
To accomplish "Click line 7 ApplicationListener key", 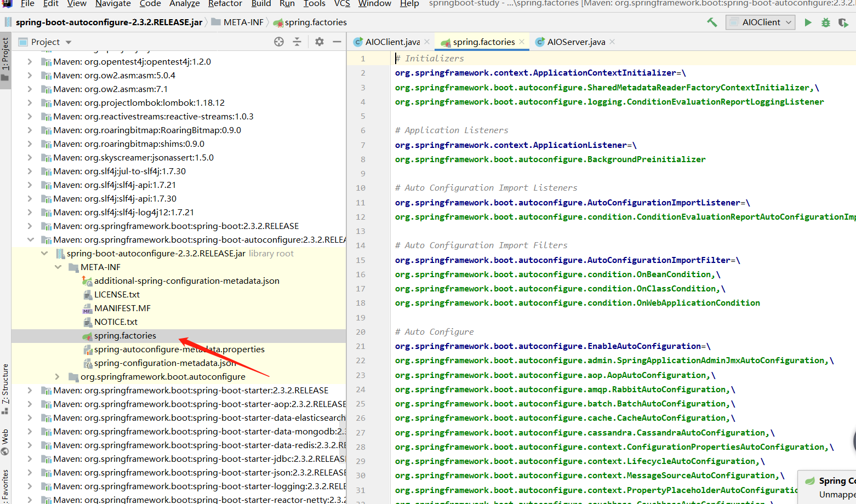I will point(511,145).
